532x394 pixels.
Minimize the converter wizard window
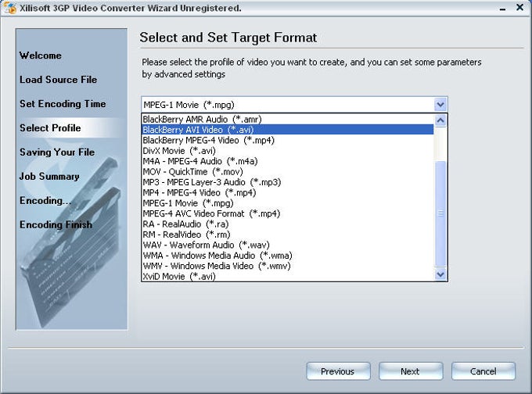pos(503,9)
